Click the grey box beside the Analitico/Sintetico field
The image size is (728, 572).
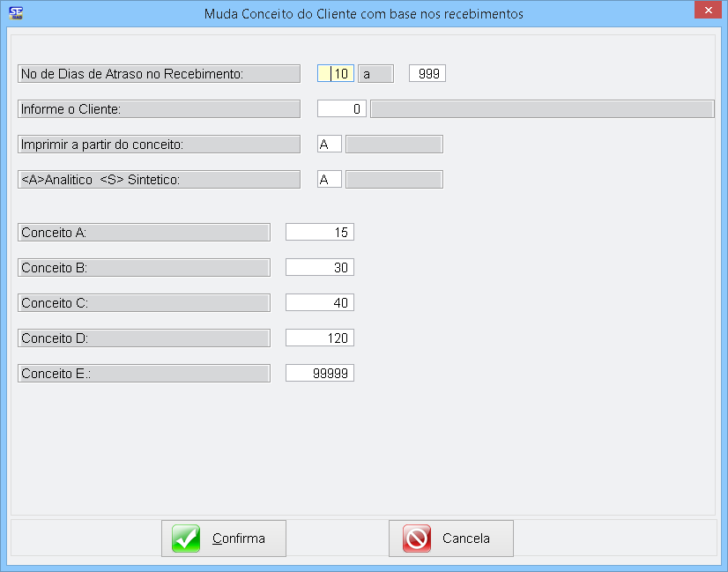pyautogui.click(x=394, y=180)
